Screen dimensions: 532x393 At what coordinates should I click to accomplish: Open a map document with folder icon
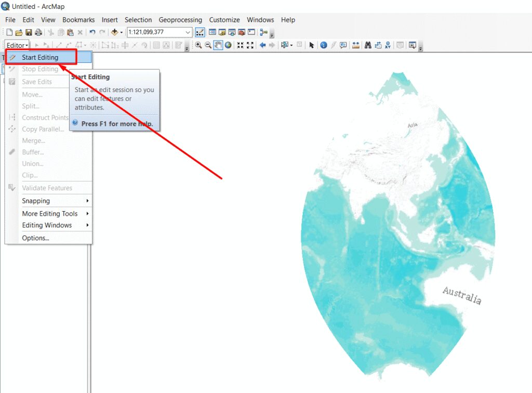click(x=19, y=32)
